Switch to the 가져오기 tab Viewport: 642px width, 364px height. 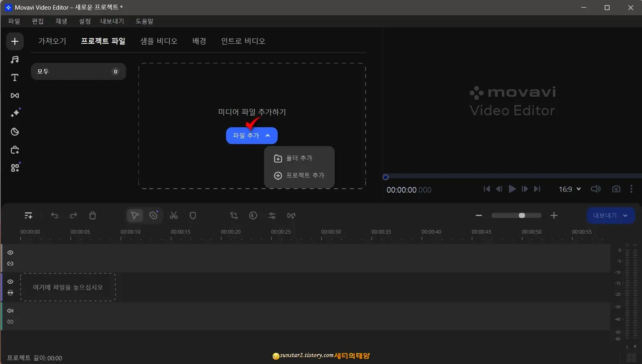coord(52,41)
